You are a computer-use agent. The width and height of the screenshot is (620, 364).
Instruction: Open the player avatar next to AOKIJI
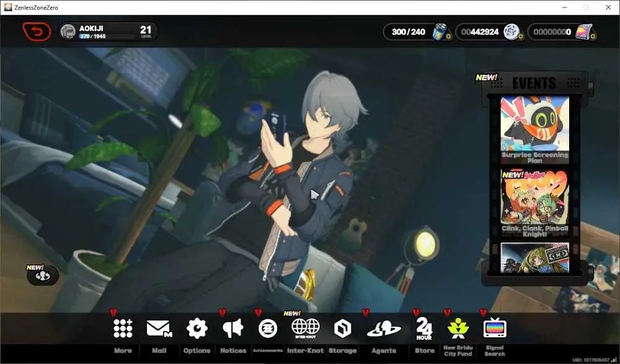[x=68, y=32]
